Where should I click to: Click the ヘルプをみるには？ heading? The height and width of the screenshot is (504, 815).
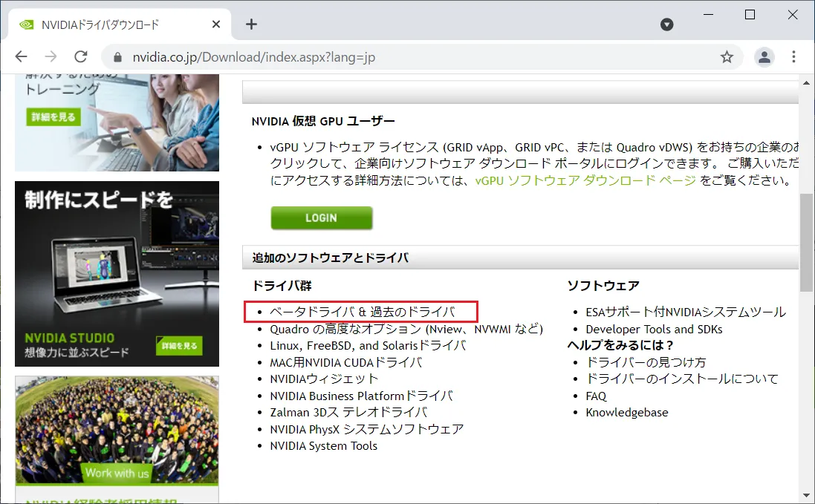click(620, 345)
